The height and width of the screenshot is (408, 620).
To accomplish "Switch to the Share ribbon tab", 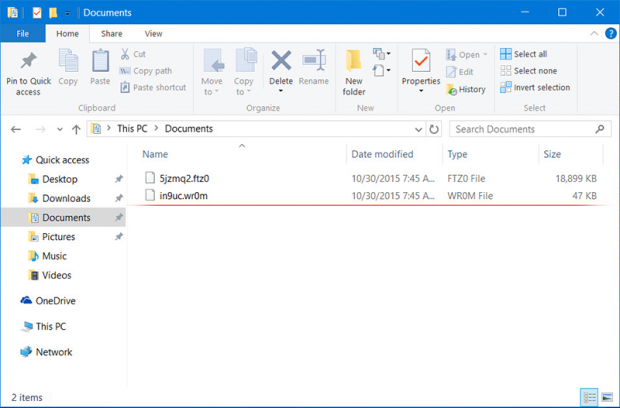I will (x=112, y=34).
